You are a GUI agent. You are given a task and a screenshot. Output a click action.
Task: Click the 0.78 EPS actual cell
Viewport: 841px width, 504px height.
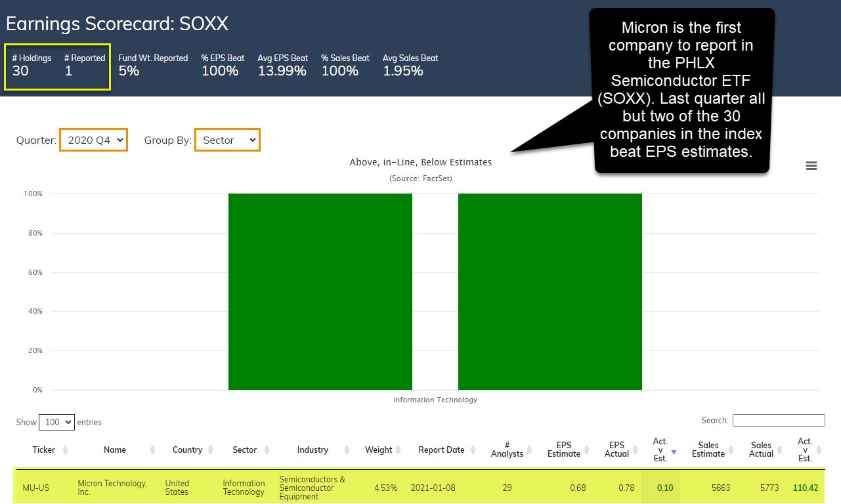(626, 488)
